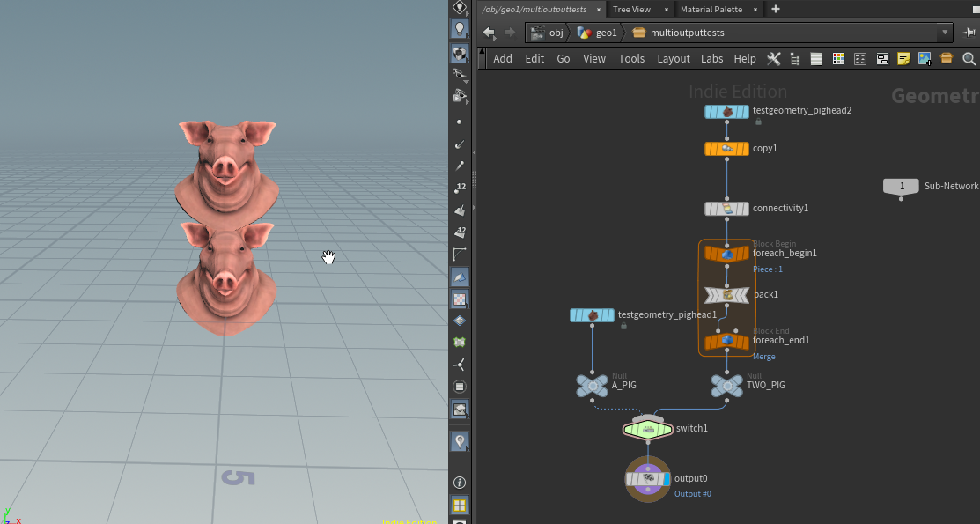980x524 pixels.
Task: Select the switch1 node icon
Action: [x=648, y=429]
